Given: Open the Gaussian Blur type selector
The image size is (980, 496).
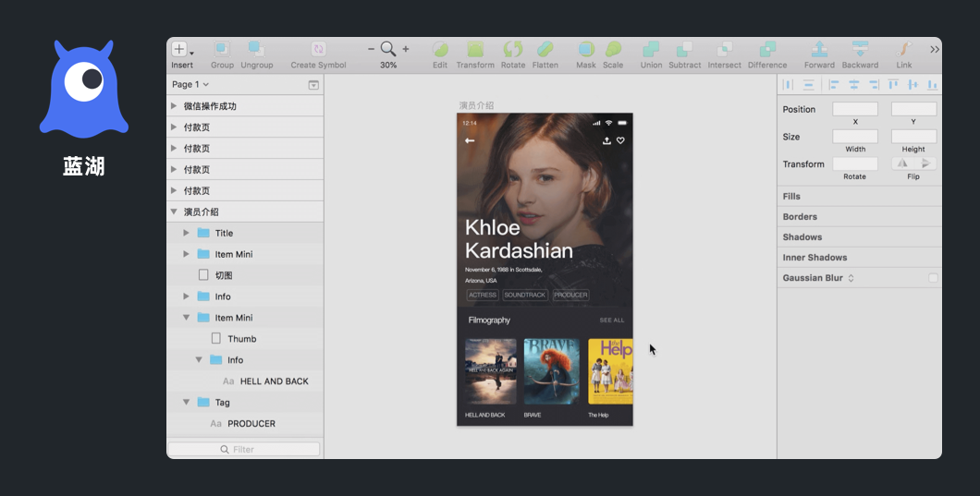Looking at the screenshot, I should coord(851,278).
